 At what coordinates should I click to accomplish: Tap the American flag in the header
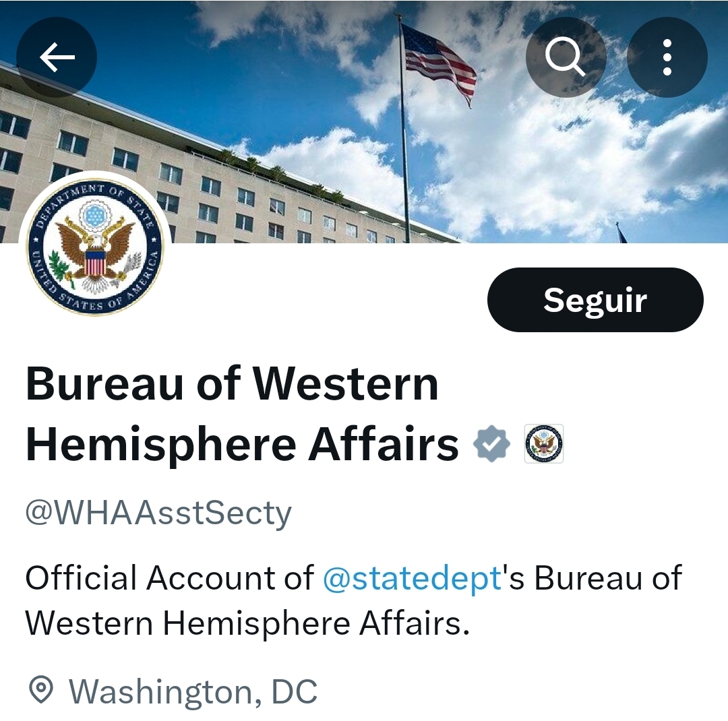pos(438,63)
